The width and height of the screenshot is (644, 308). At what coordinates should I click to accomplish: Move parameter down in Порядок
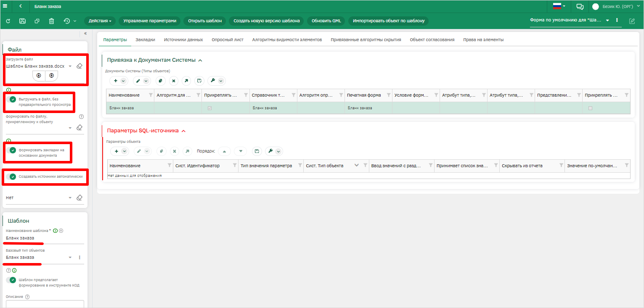click(x=240, y=151)
